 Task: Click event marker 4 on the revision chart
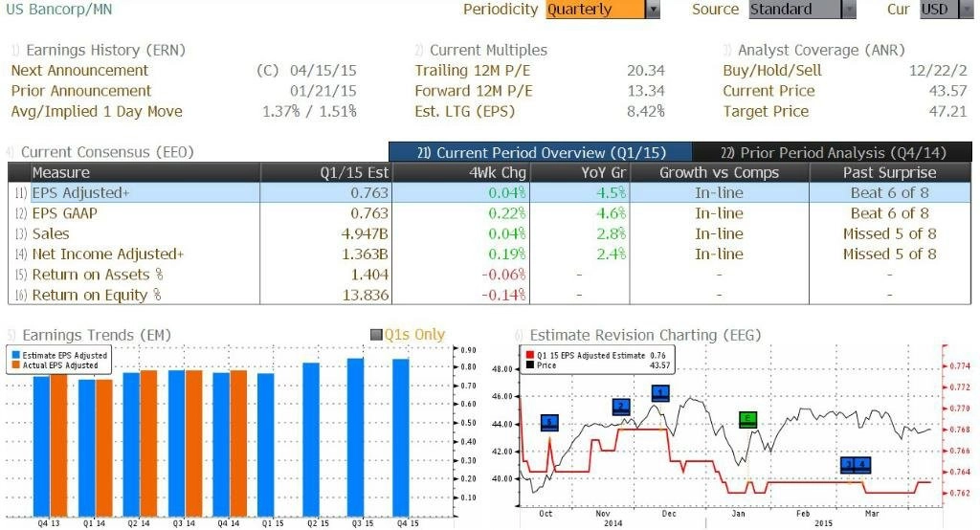[863, 465]
